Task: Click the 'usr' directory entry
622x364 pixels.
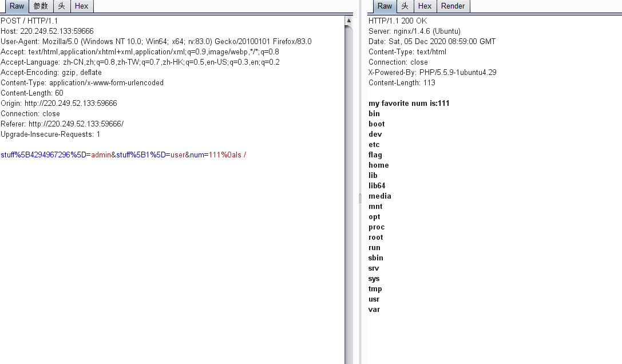Action: click(374, 299)
